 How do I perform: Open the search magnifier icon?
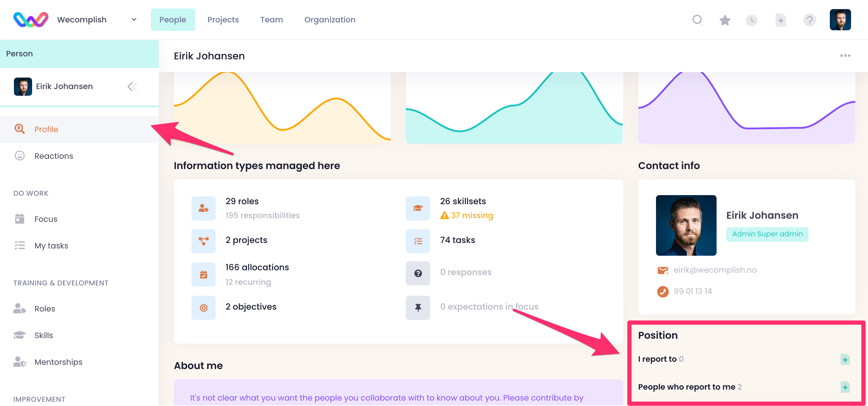pos(697,20)
